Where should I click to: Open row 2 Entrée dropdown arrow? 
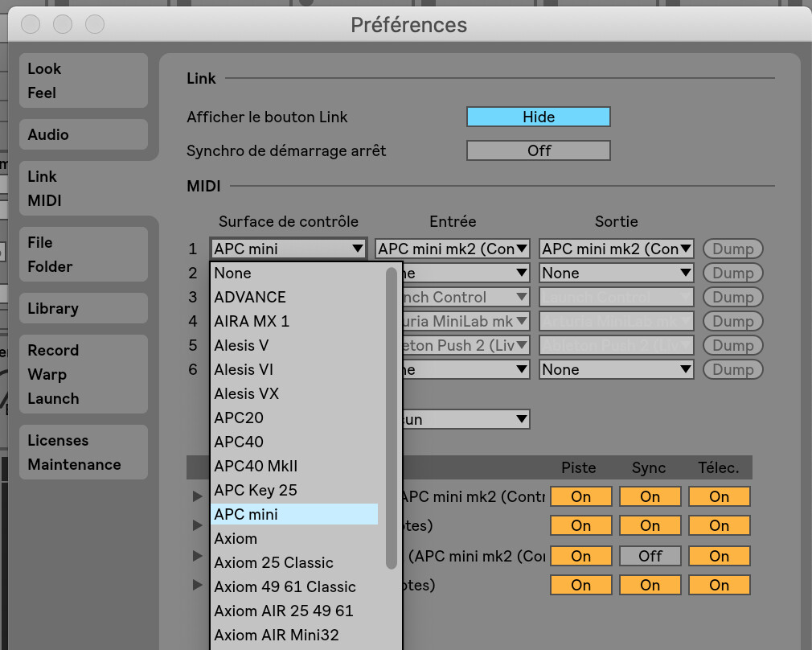(522, 273)
